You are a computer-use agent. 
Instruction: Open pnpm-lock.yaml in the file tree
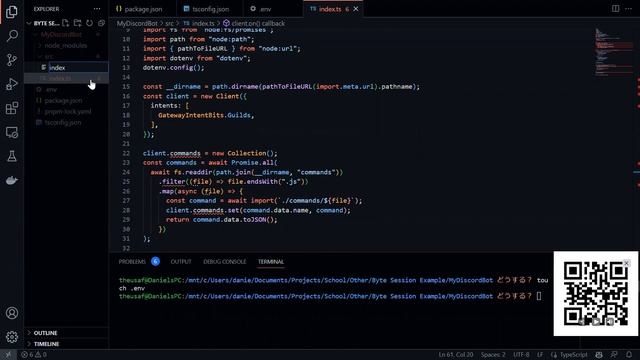[x=67, y=111]
